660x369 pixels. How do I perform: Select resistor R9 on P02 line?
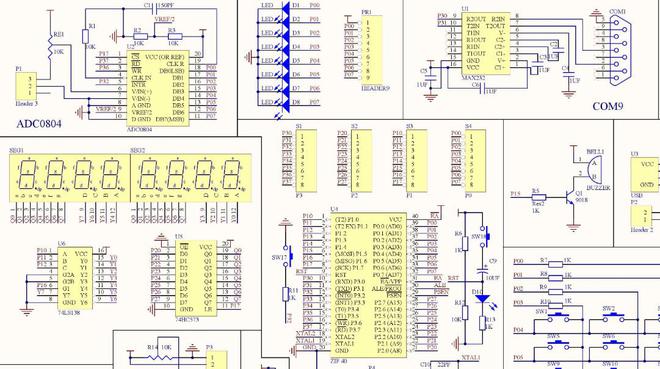click(556, 292)
